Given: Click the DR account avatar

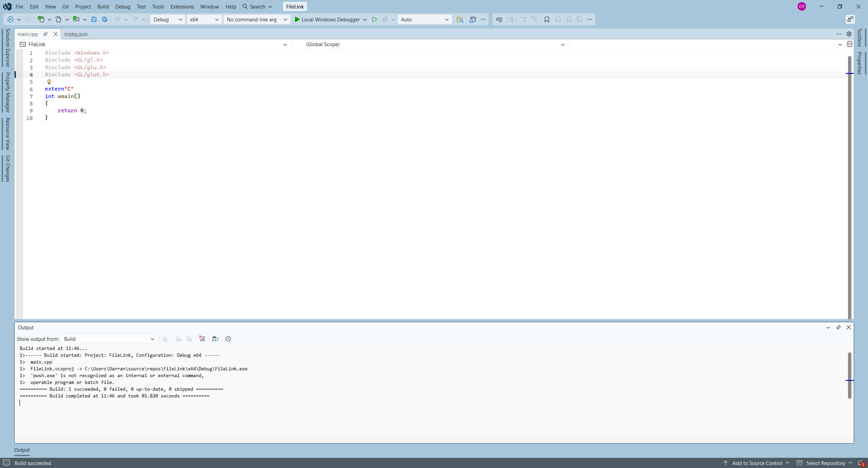Looking at the screenshot, I should point(802,6).
